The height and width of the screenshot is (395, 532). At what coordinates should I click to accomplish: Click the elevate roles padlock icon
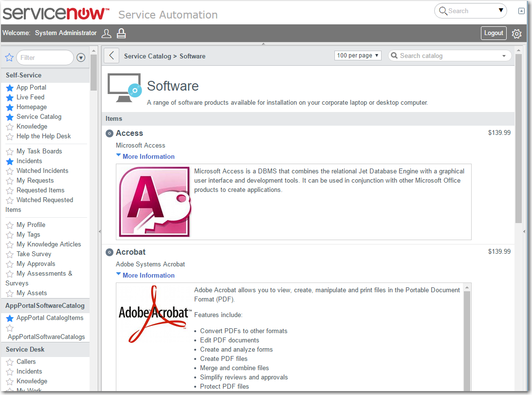(121, 33)
